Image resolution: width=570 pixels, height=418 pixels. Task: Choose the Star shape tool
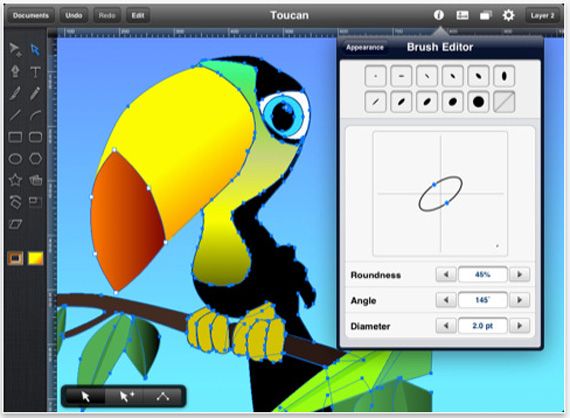pos(15,180)
